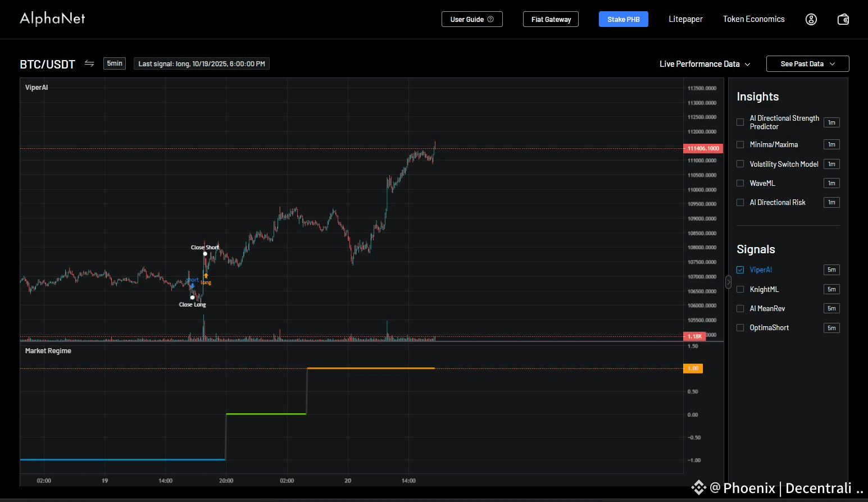This screenshot has height=502, width=868.
Task: Click the Signals section heading
Action: [756, 249]
